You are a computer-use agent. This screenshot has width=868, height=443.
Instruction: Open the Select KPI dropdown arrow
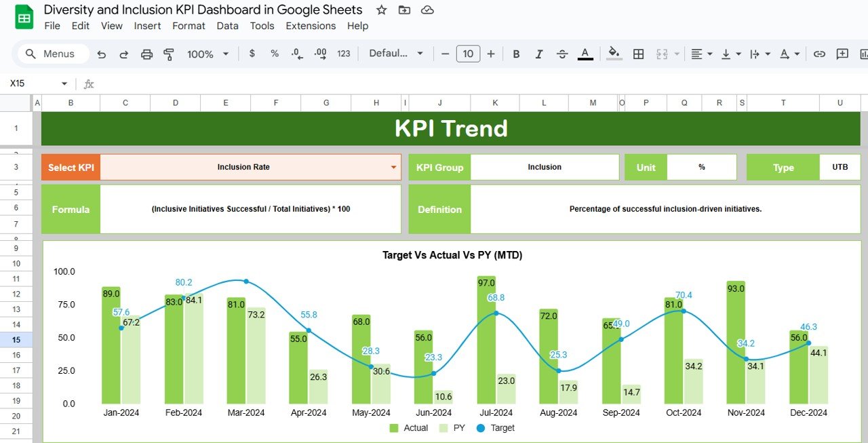[x=393, y=167]
